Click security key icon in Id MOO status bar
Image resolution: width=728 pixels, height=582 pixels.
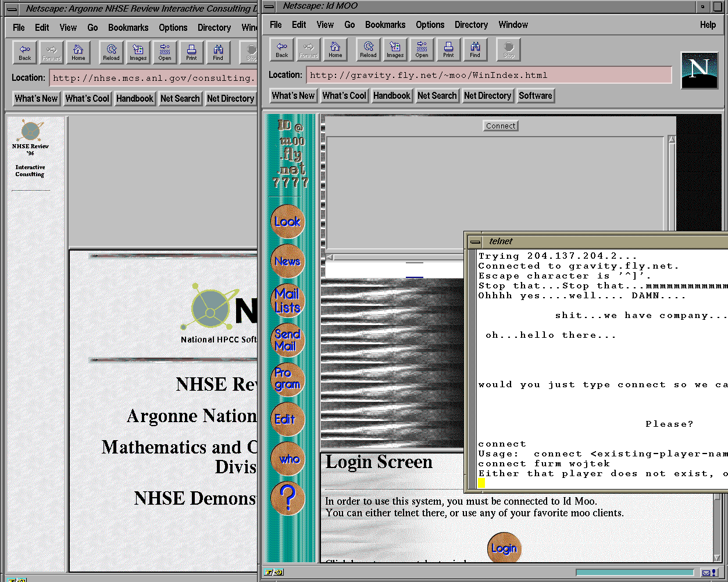[x=273, y=572]
